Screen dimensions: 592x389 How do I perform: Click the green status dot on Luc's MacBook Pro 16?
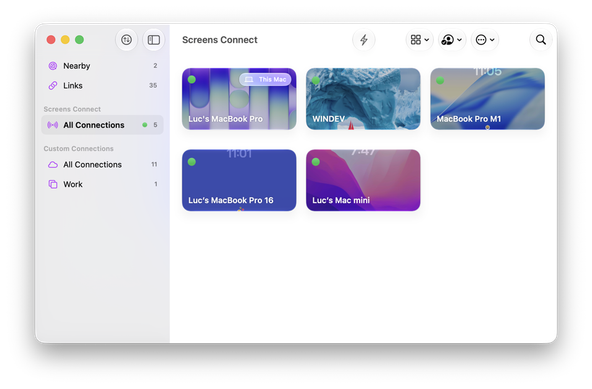(192, 162)
